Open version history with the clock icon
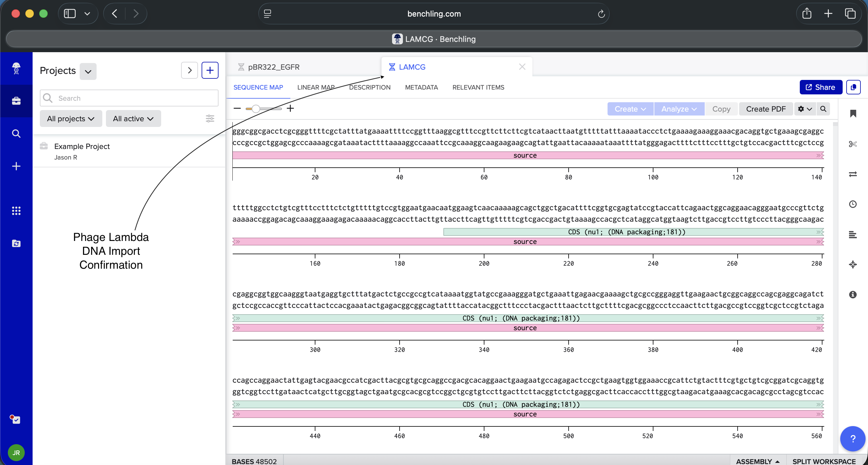 click(853, 204)
